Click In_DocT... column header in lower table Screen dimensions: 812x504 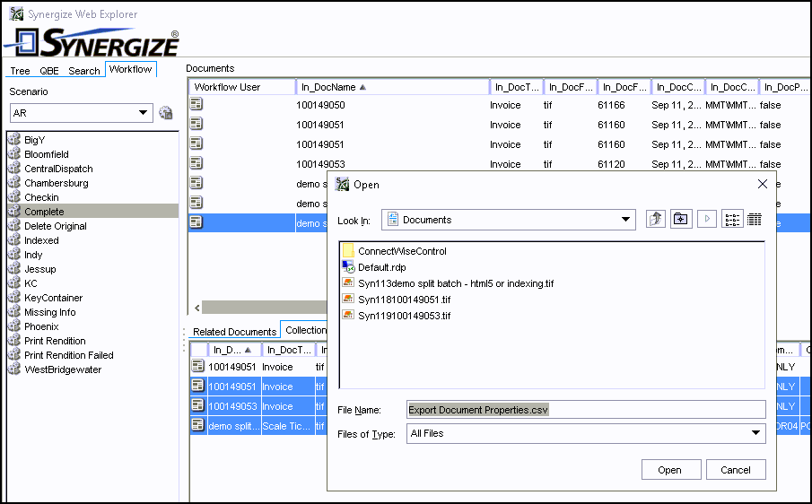[289, 351]
